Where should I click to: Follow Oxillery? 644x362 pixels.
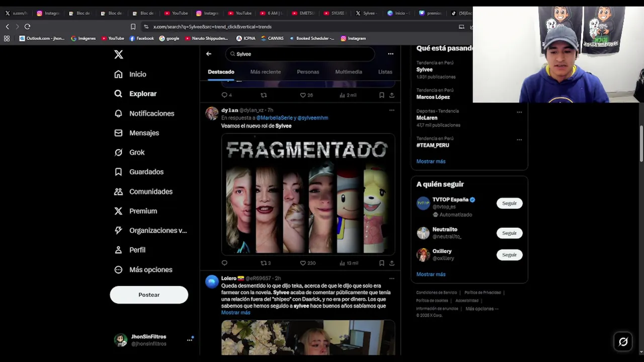point(509,255)
